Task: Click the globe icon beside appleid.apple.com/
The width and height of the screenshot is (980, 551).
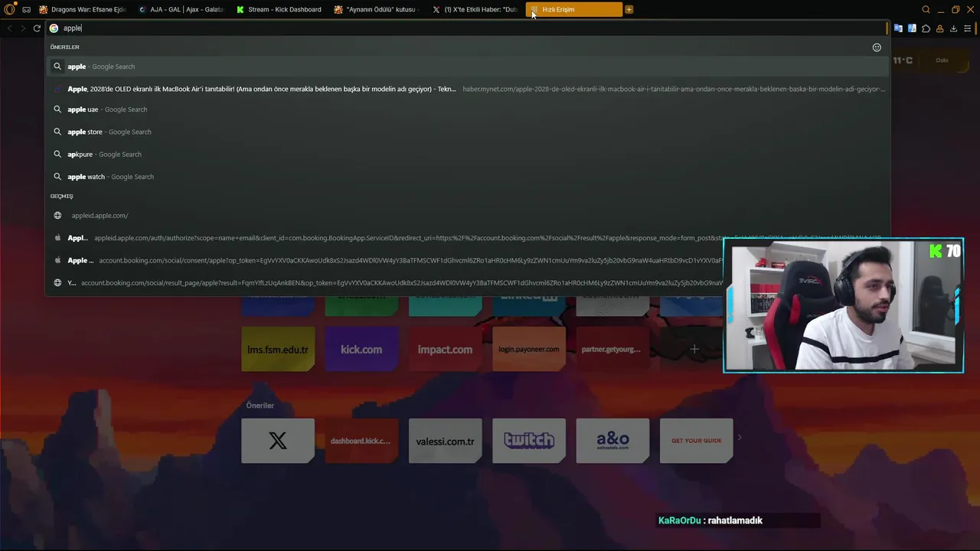Action: click(57, 216)
